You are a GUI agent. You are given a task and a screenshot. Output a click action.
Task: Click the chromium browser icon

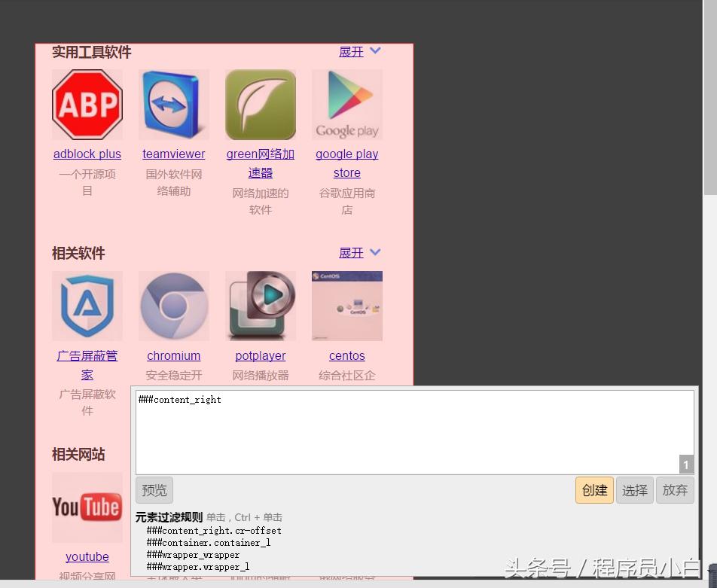point(173,306)
